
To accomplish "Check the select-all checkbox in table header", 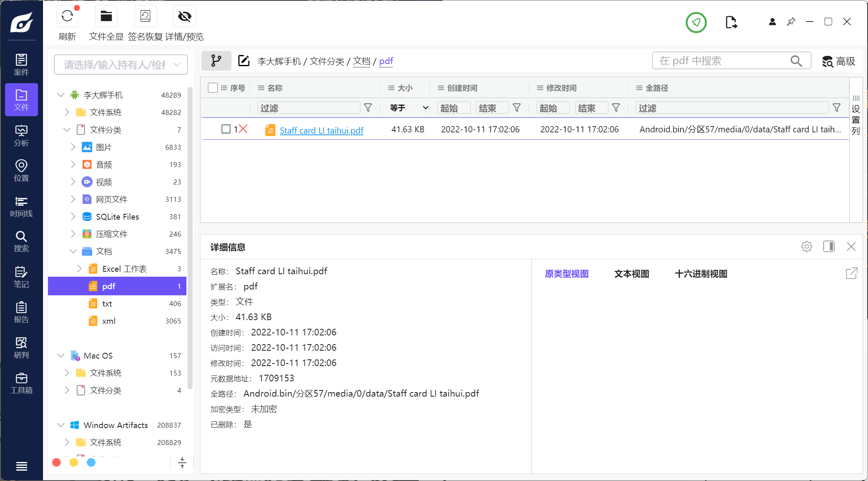I will tap(213, 88).
